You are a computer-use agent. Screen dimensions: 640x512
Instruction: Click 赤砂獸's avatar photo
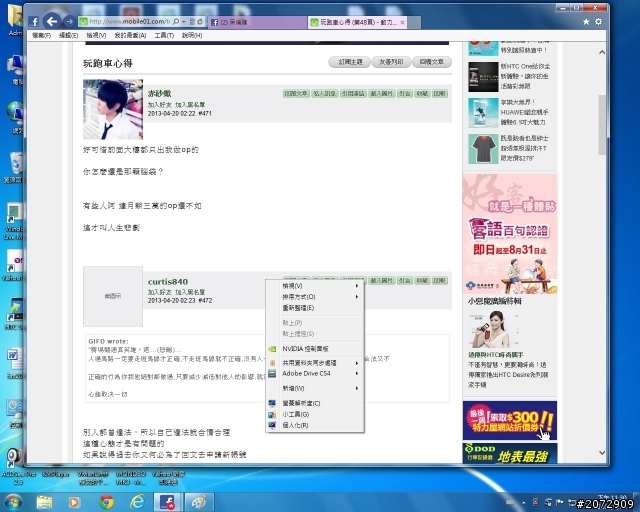click(x=113, y=109)
